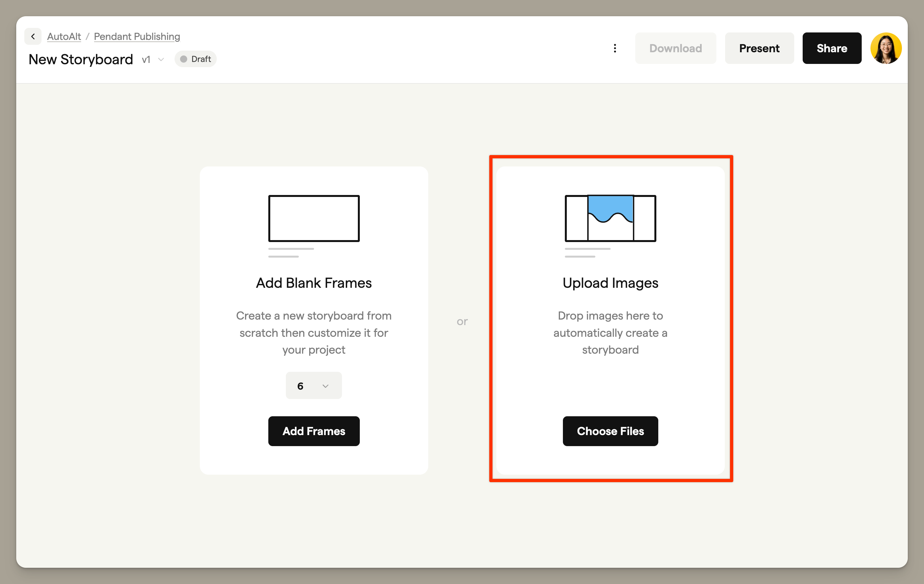Open the three-dot more options menu
Image resolution: width=924 pixels, height=584 pixels.
tap(615, 48)
